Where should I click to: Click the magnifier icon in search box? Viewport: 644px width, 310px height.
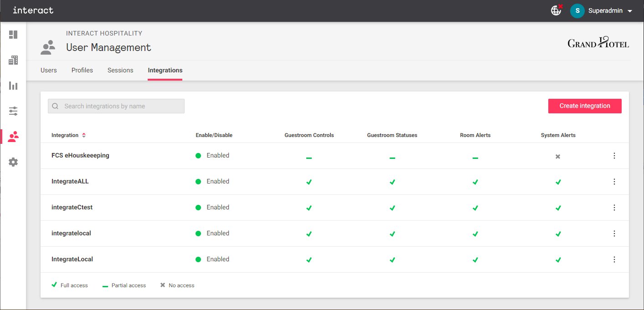click(x=55, y=106)
